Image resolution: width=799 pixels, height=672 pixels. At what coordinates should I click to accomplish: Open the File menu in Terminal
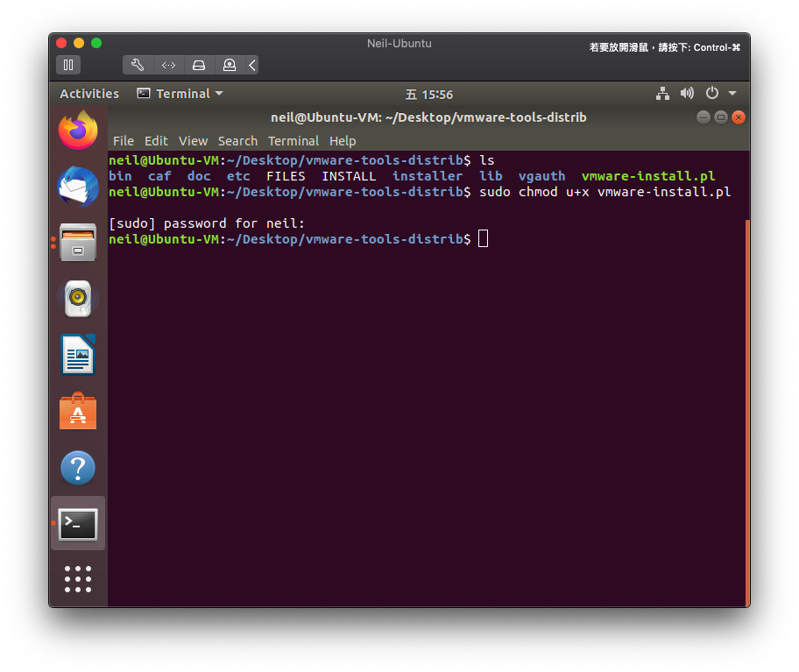(123, 140)
